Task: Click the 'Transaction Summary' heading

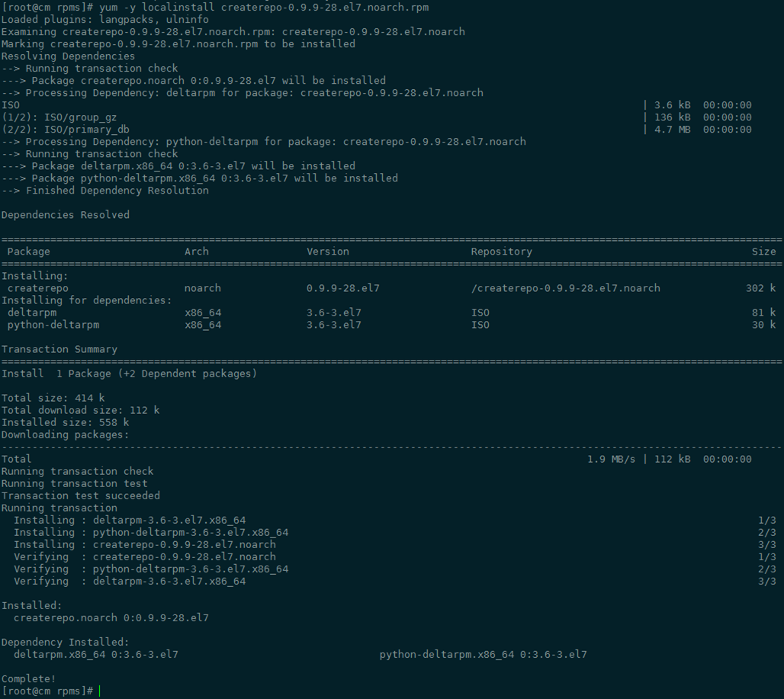Action: tap(59, 349)
